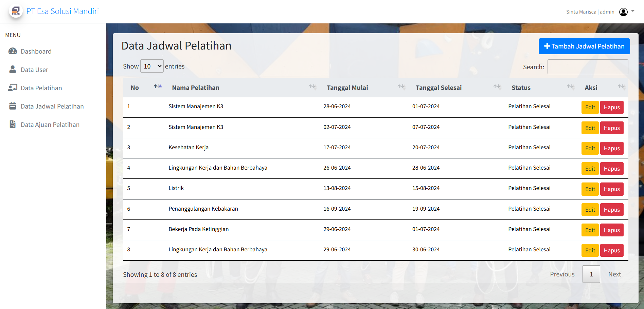The width and height of the screenshot is (644, 309).
Task: Sort by Status column sort icon
Action: point(570,87)
